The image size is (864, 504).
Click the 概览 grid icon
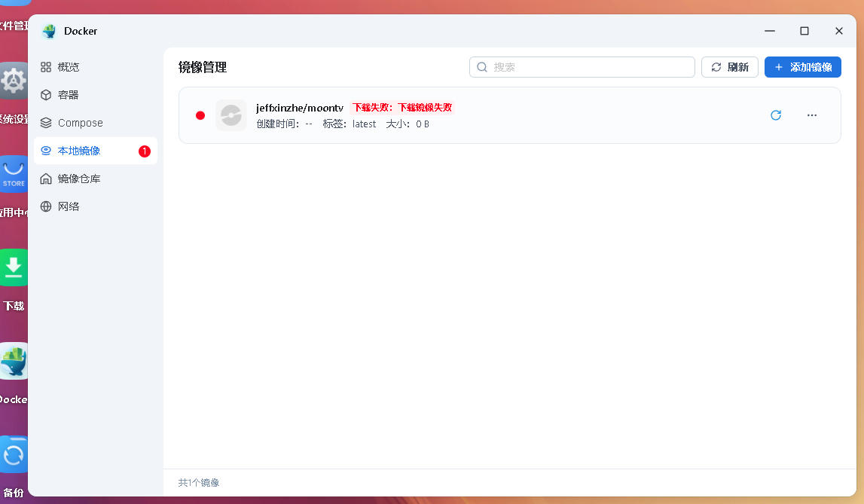[x=46, y=67]
